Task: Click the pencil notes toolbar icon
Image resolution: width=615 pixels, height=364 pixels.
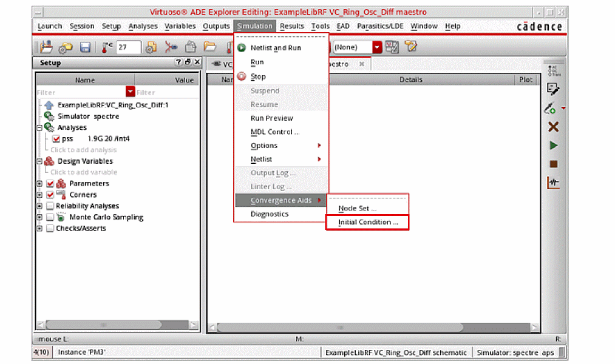Action: pyautogui.click(x=410, y=47)
